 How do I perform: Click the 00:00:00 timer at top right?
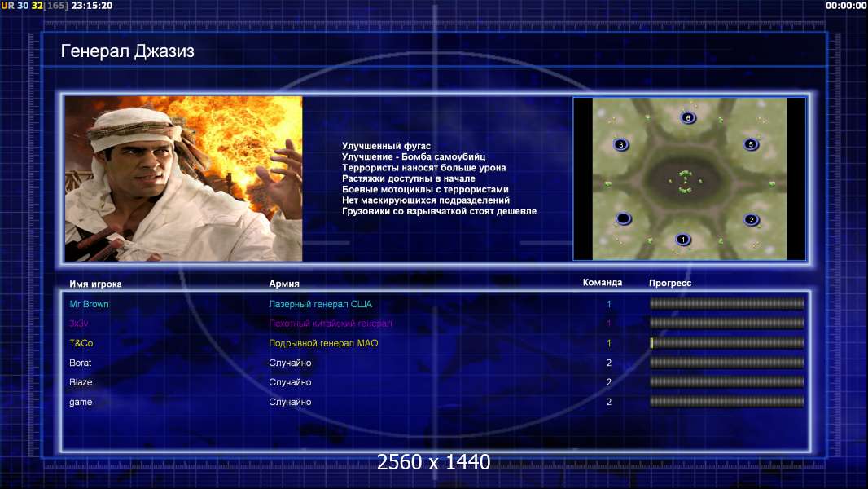(x=845, y=6)
